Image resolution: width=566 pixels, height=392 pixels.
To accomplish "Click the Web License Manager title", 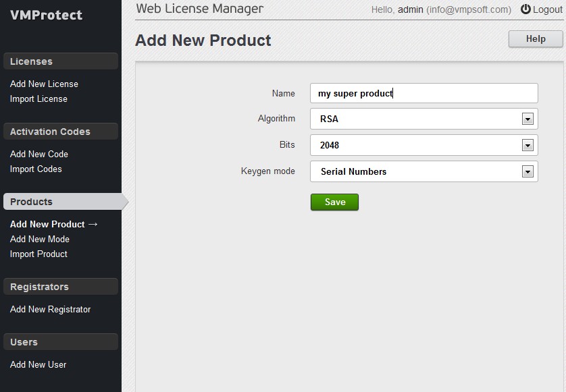I will [200, 9].
